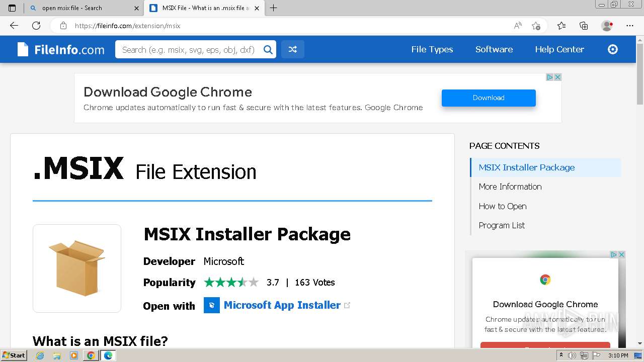The image size is (644, 362).
Task: Jump to MSIX Installer Package section
Action: click(x=545, y=167)
